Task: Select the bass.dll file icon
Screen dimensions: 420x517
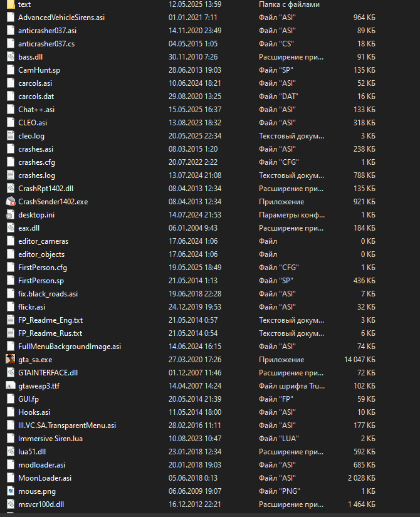Action: point(10,57)
